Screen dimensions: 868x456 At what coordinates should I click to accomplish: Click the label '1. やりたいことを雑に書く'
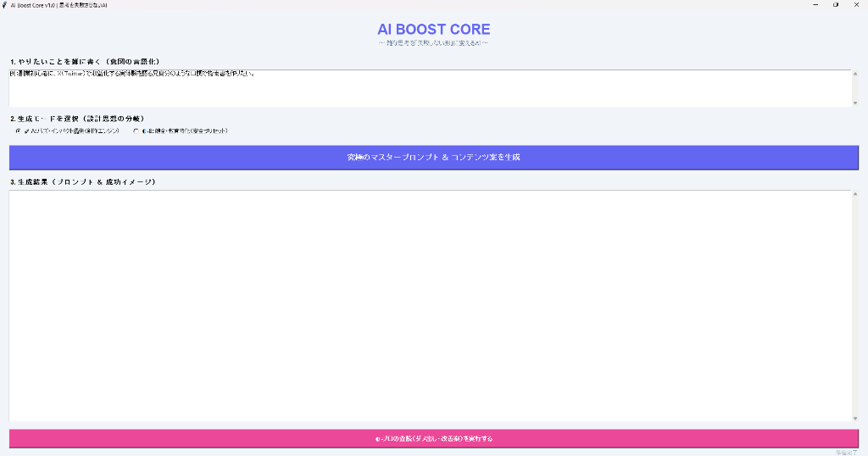point(85,61)
